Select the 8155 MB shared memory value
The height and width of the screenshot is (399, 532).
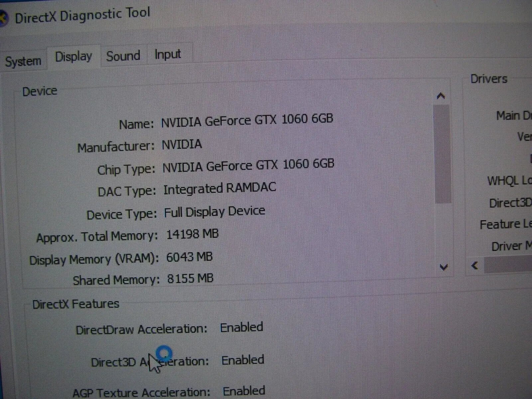coord(190,278)
